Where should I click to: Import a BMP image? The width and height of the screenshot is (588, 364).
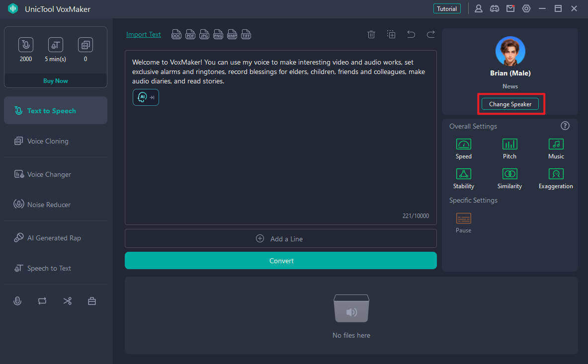coord(232,34)
